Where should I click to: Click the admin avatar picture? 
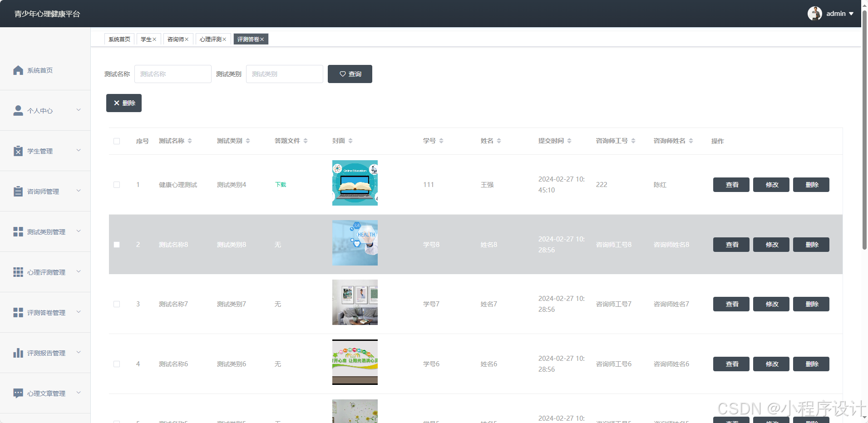(x=814, y=14)
